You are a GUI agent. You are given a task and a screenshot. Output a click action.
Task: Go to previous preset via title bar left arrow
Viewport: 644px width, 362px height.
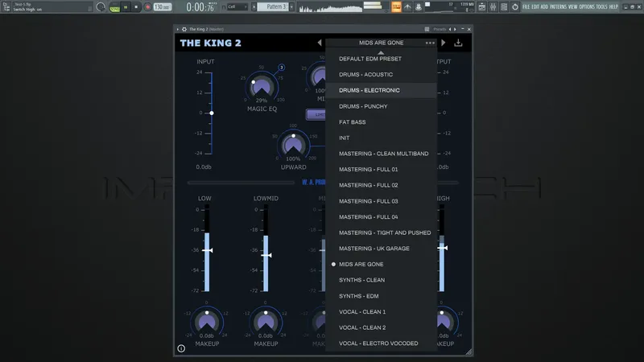click(x=450, y=29)
